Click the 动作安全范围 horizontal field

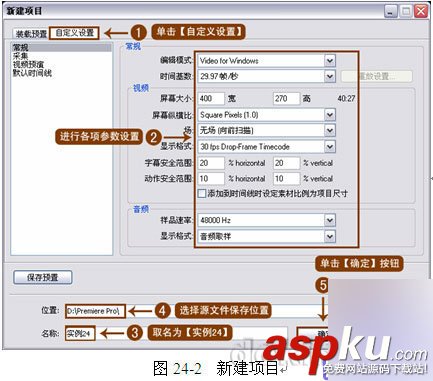coord(211,178)
